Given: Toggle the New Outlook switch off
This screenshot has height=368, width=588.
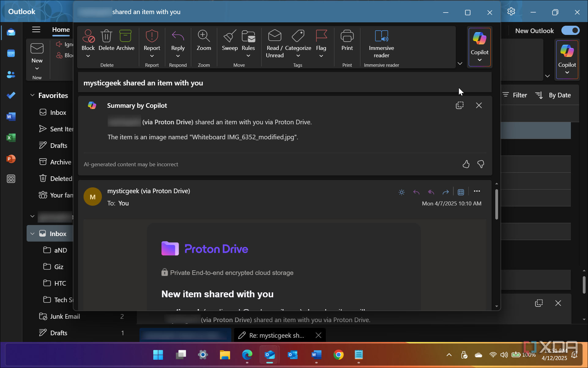Looking at the screenshot, I should click(570, 31).
